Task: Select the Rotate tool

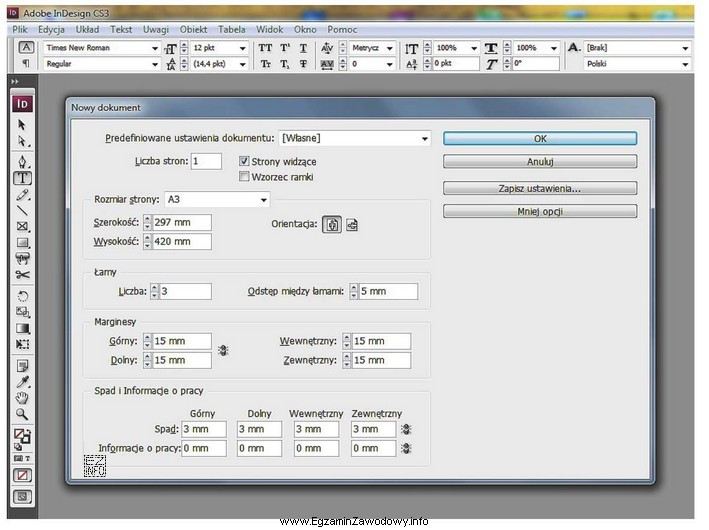Action: coord(22,296)
